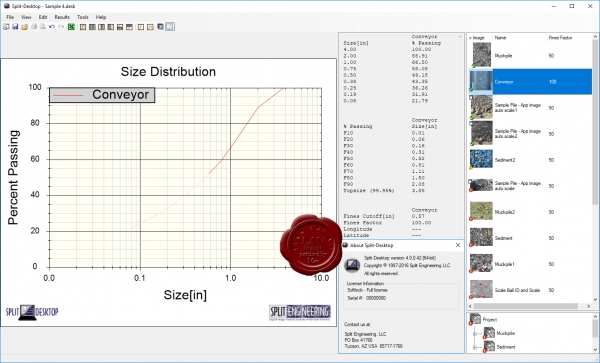Select the Sediment item in the project tree
This screenshot has width=600, height=363.
point(505,347)
